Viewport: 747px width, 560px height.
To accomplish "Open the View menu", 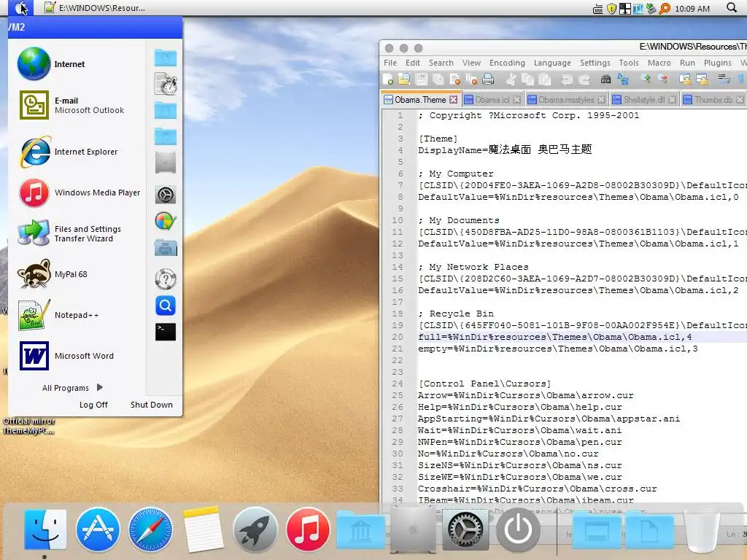I will [x=471, y=63].
